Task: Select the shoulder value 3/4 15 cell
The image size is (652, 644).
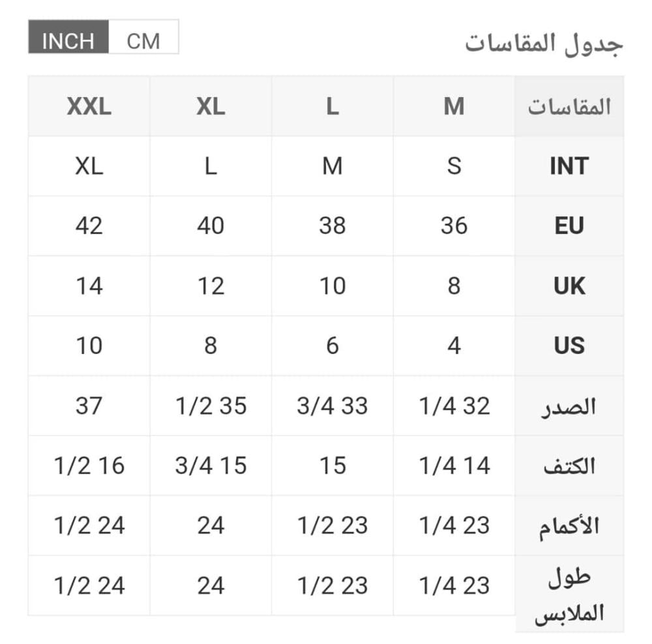Action: coord(211,466)
